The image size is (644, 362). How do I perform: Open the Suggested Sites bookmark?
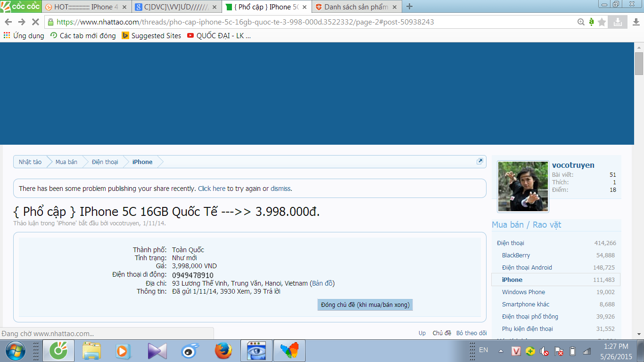[151, 35]
